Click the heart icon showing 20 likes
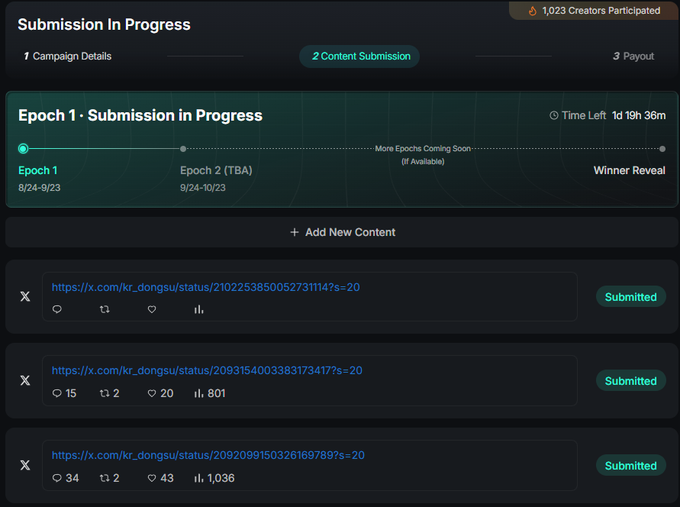 152,393
